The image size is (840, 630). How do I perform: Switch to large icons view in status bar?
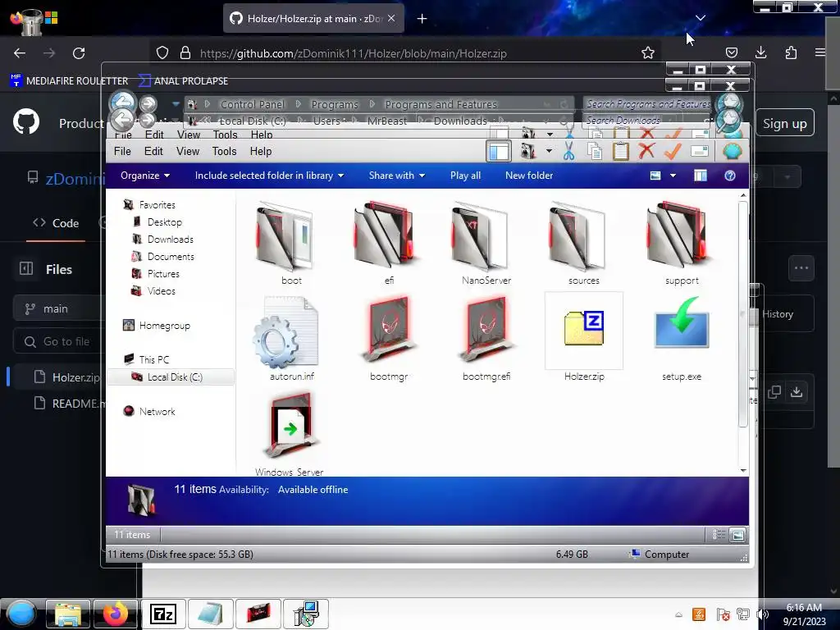(x=737, y=535)
